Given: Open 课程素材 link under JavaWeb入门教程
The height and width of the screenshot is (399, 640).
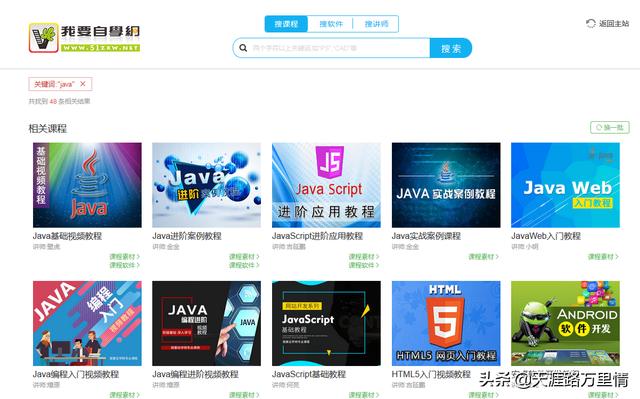Looking at the screenshot, I should pyautogui.click(x=603, y=257).
